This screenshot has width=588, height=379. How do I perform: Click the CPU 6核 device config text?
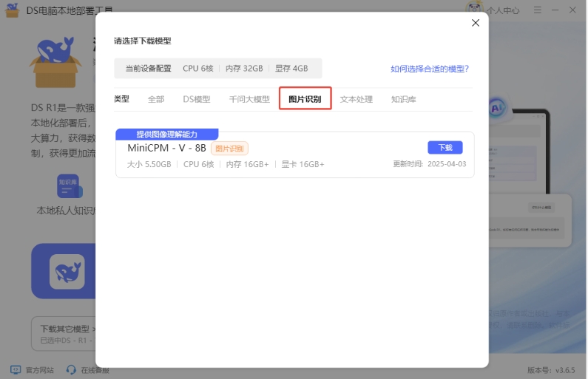coord(198,69)
